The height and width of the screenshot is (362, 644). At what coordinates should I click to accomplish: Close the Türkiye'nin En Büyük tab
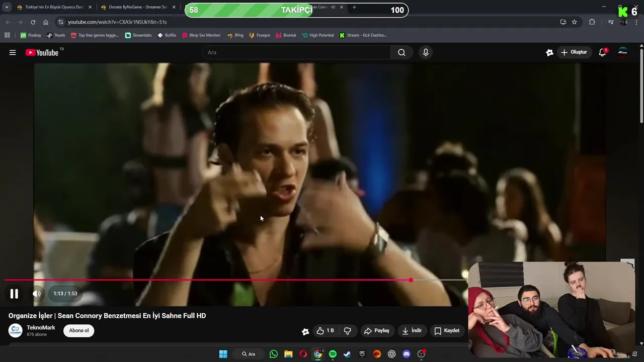tap(90, 7)
